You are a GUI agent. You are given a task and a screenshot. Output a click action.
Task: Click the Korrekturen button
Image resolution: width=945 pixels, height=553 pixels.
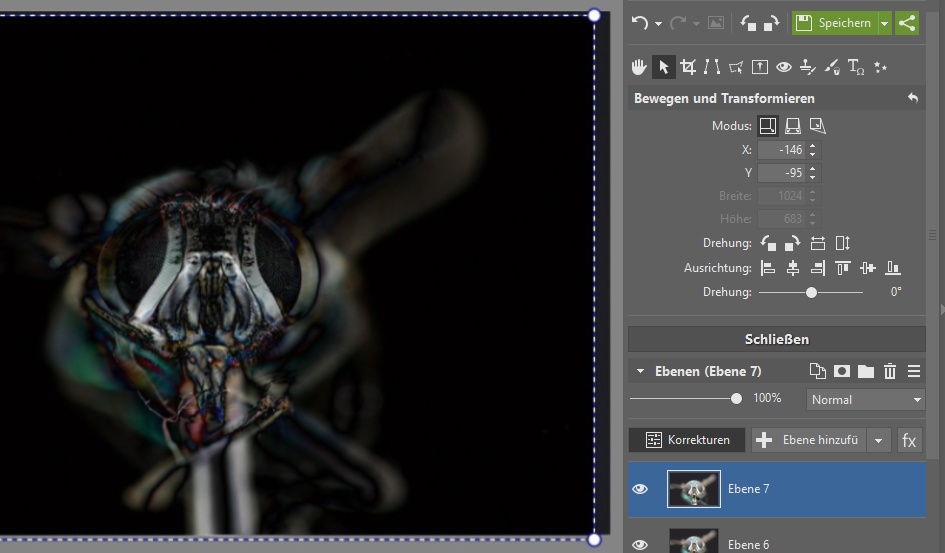tap(687, 440)
